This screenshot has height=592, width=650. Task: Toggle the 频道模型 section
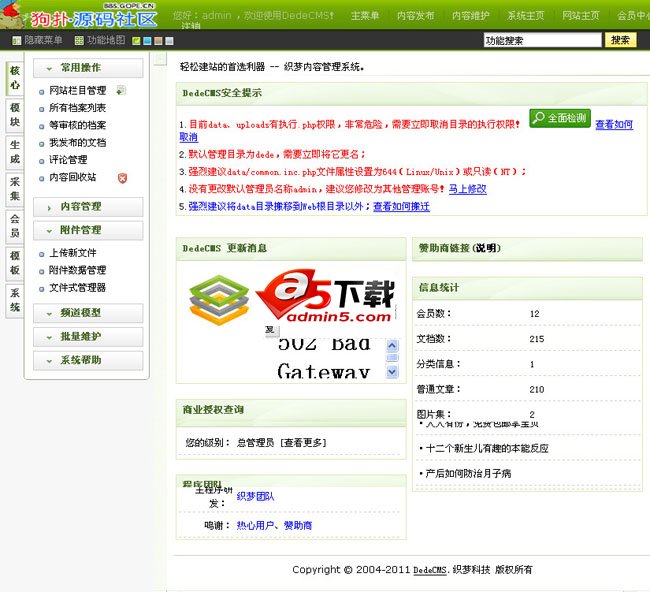coord(88,313)
